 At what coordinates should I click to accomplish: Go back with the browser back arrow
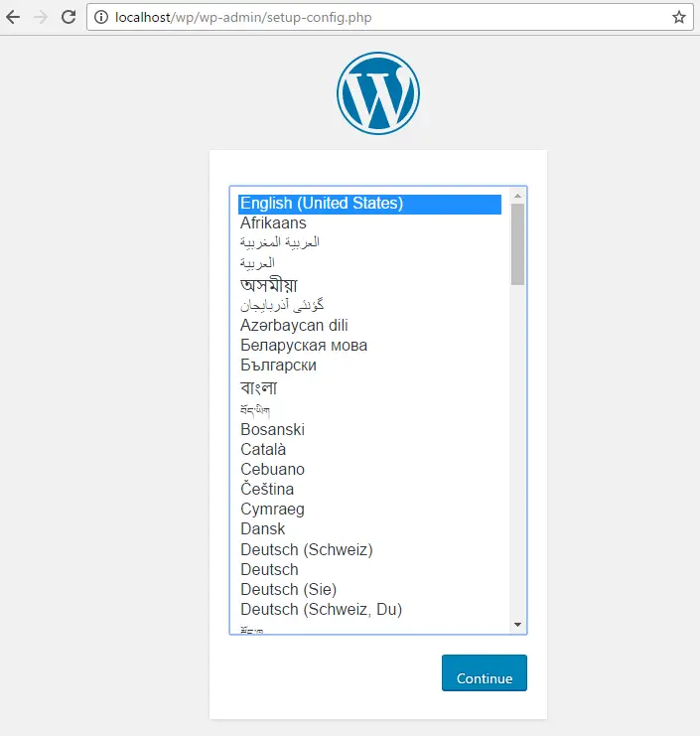(13, 17)
